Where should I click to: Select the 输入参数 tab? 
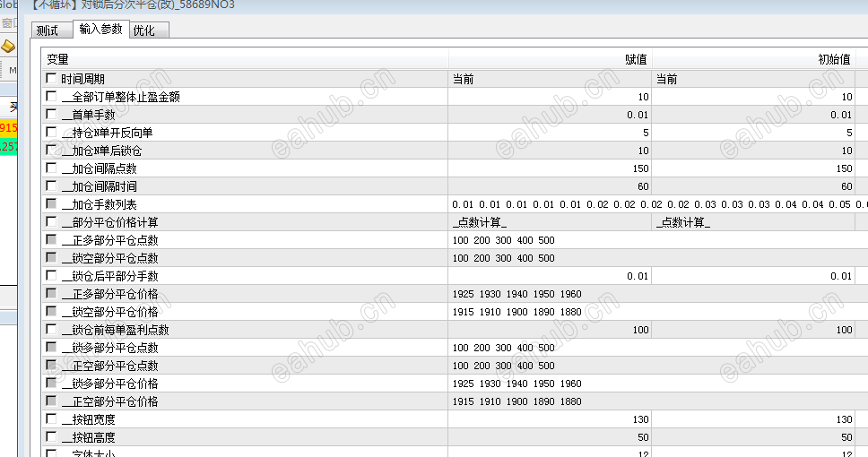pos(100,30)
